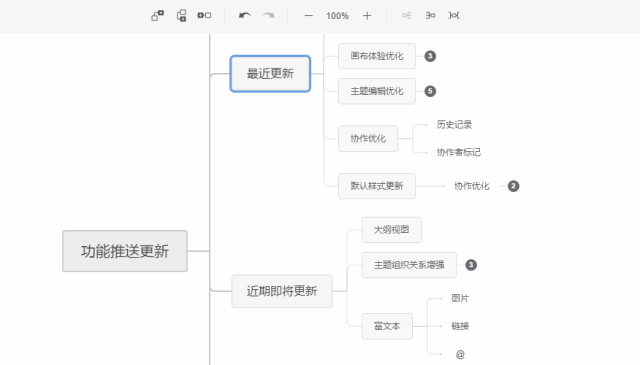Zoom in with the plus icon
This screenshot has width=640, height=365.
tap(367, 16)
